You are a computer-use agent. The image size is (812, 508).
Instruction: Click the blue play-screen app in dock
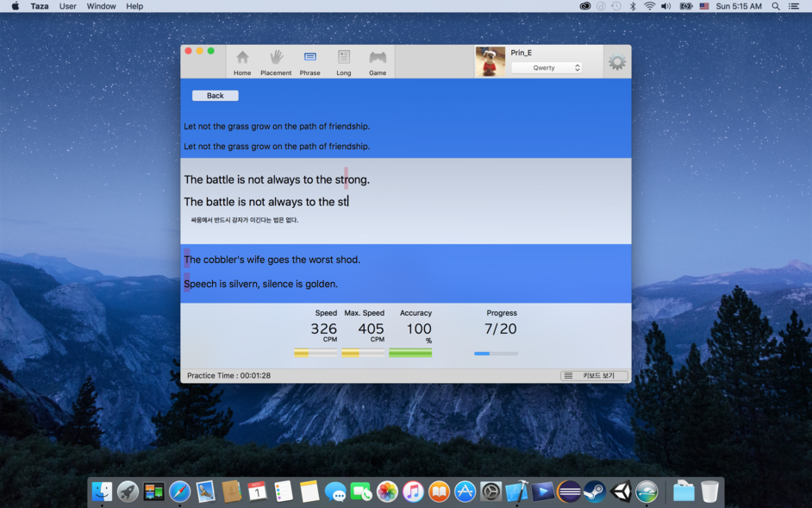click(x=543, y=492)
